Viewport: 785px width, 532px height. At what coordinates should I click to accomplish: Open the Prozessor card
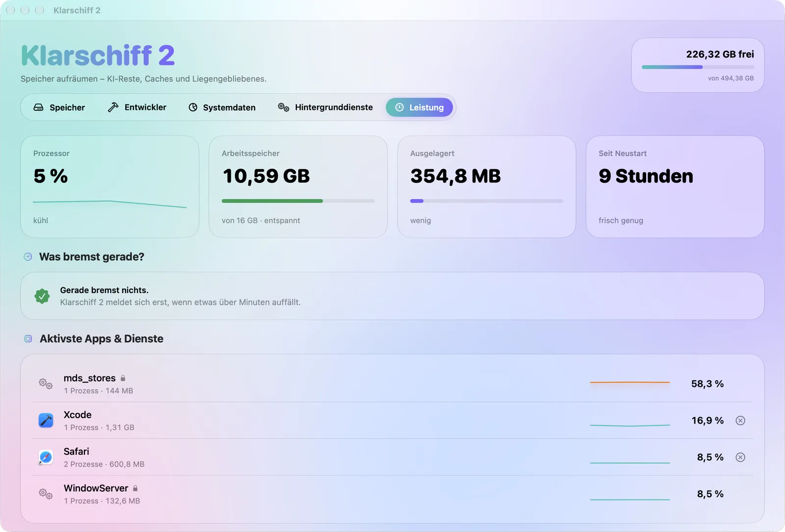tap(110, 187)
